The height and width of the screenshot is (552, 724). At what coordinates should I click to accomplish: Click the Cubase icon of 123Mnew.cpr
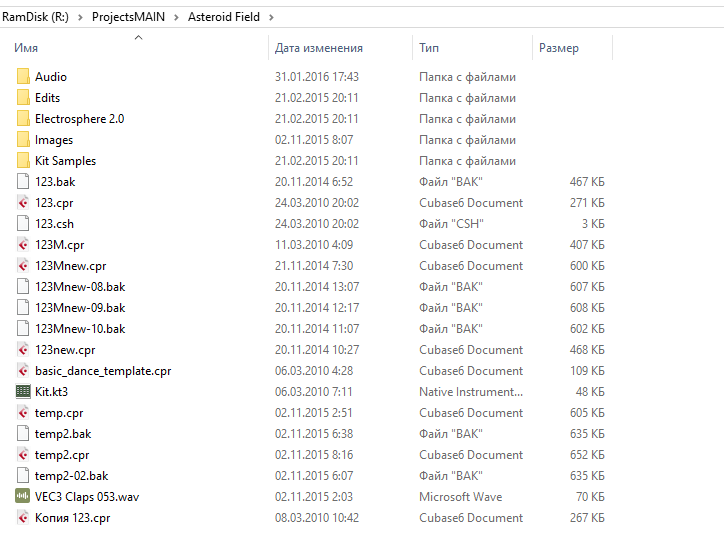[23, 266]
